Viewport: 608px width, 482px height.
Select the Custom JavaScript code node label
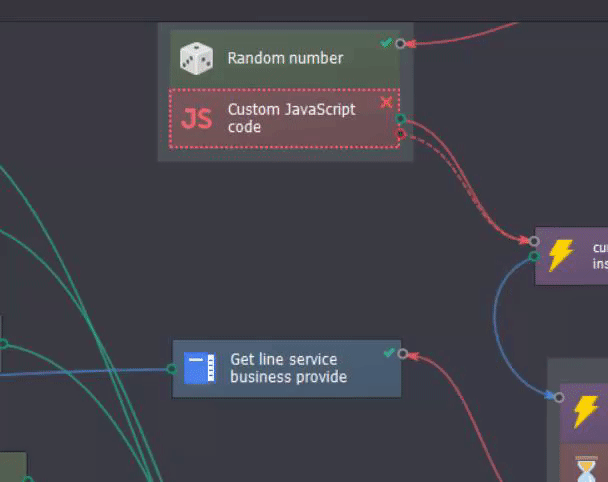pyautogui.click(x=291, y=118)
